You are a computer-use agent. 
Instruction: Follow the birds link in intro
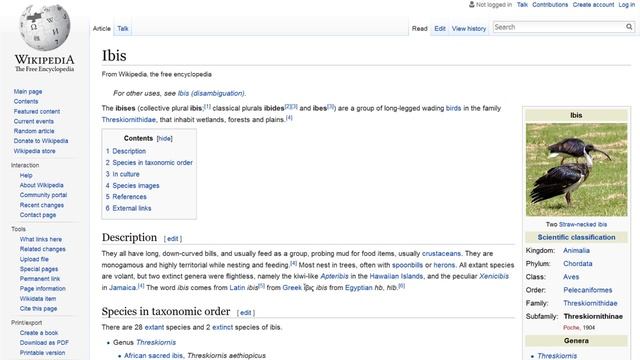453,108
